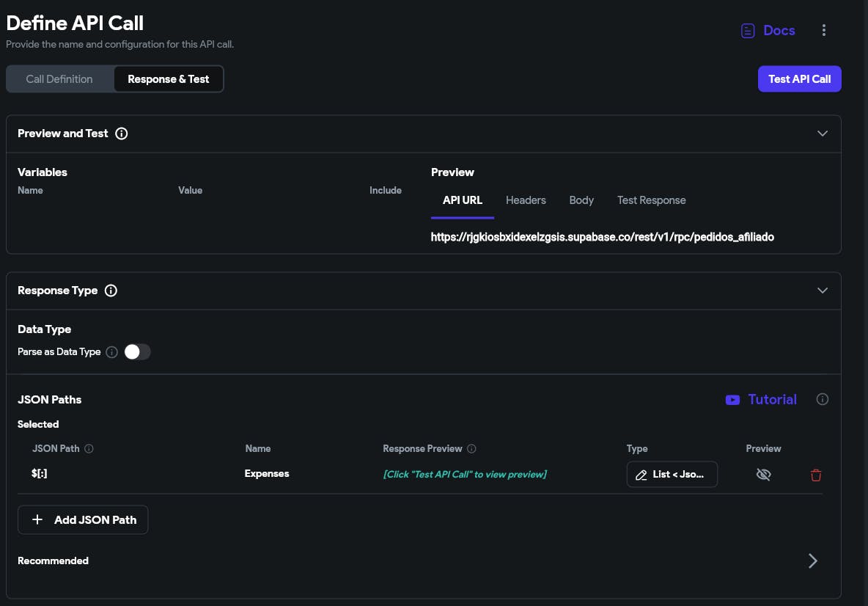The image size is (868, 606).
Task: Open the Docs link
Action: click(x=768, y=31)
